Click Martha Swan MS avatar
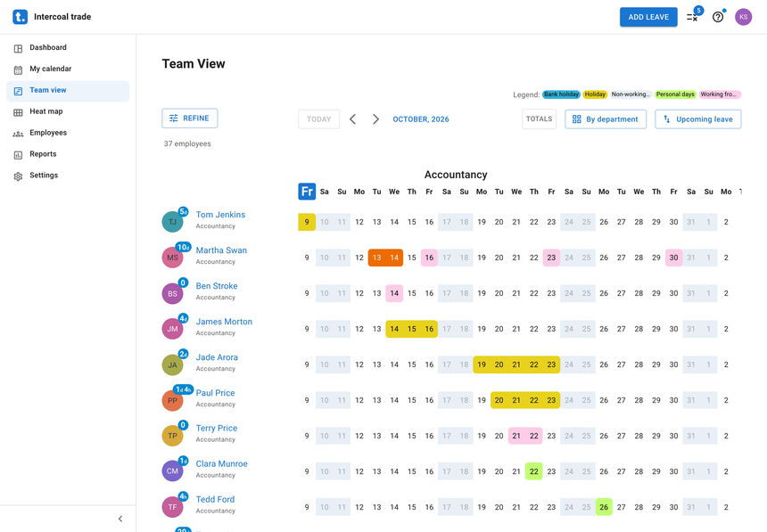Viewport: 767px width, 532px height. pos(173,258)
